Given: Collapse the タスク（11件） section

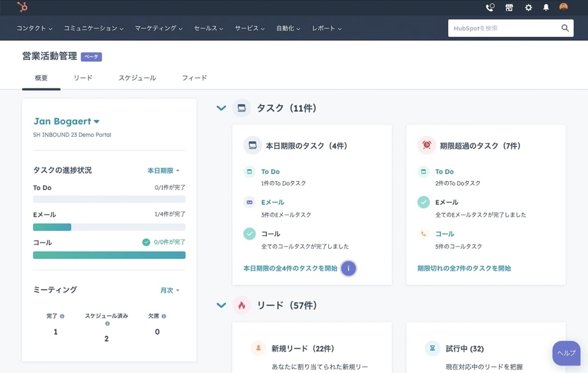Looking at the screenshot, I should coord(221,108).
